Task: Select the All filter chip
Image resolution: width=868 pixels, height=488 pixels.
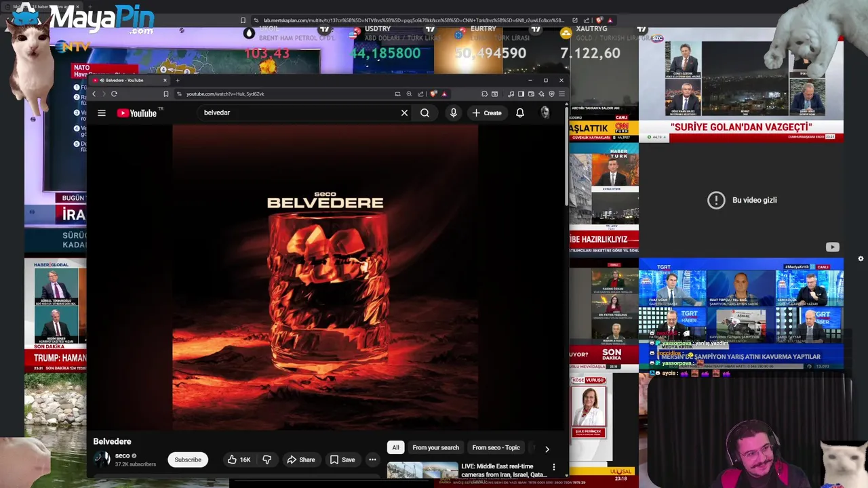Action: (x=395, y=447)
